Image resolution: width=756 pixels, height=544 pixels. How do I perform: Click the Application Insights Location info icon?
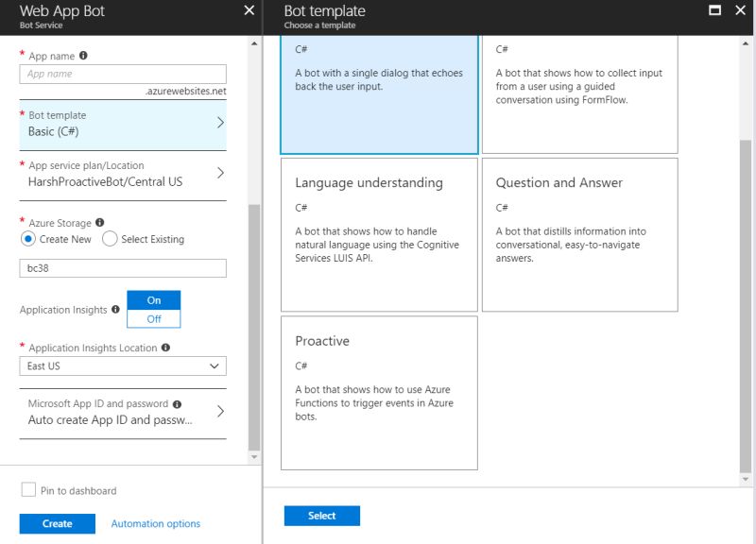click(x=166, y=348)
